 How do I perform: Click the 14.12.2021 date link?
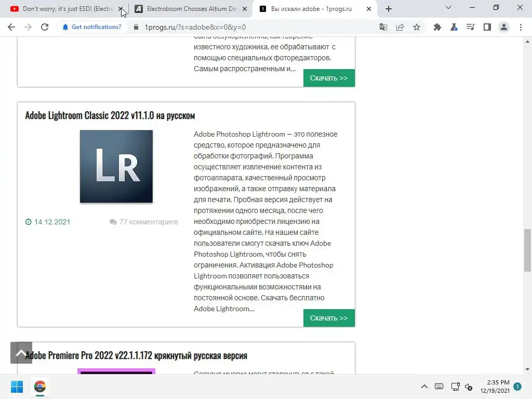(x=52, y=222)
